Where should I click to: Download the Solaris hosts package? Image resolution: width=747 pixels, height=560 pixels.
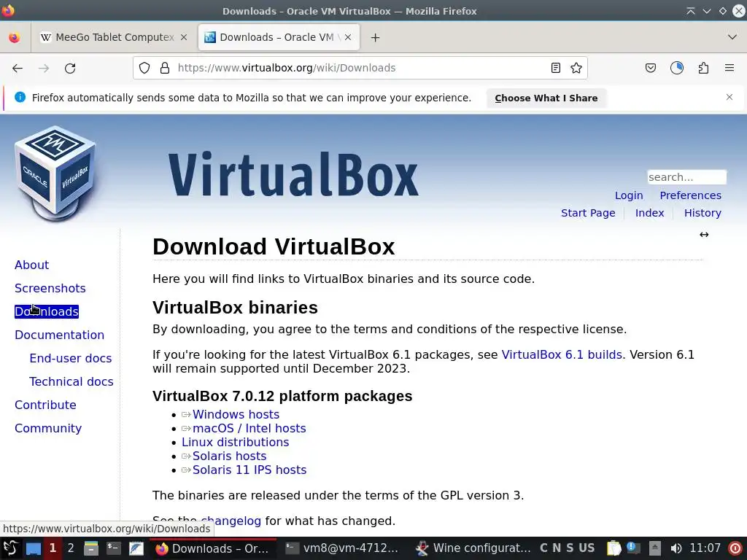229,456
